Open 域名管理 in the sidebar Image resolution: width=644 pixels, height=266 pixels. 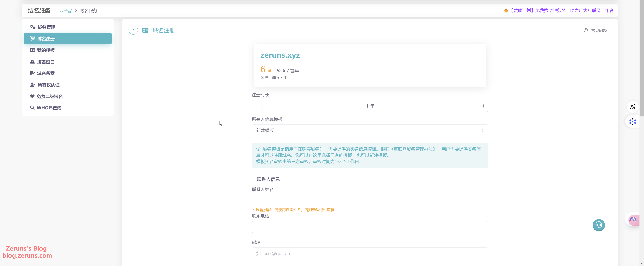(x=46, y=27)
